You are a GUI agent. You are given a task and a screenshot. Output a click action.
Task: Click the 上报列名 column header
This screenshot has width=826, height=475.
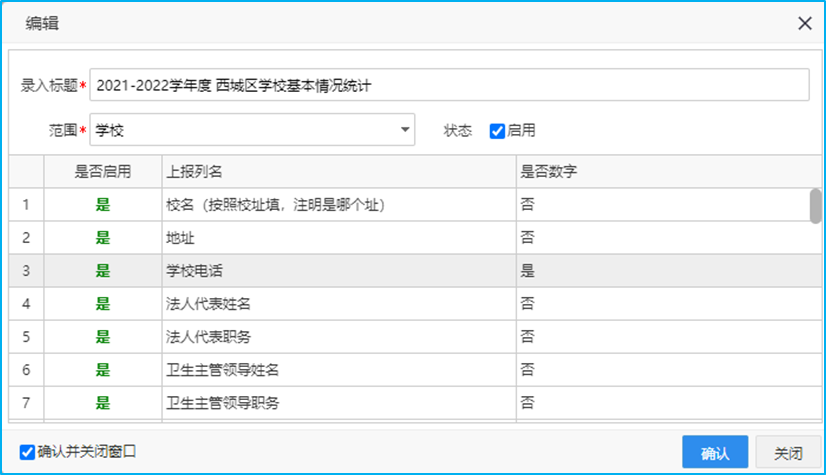pos(338,172)
